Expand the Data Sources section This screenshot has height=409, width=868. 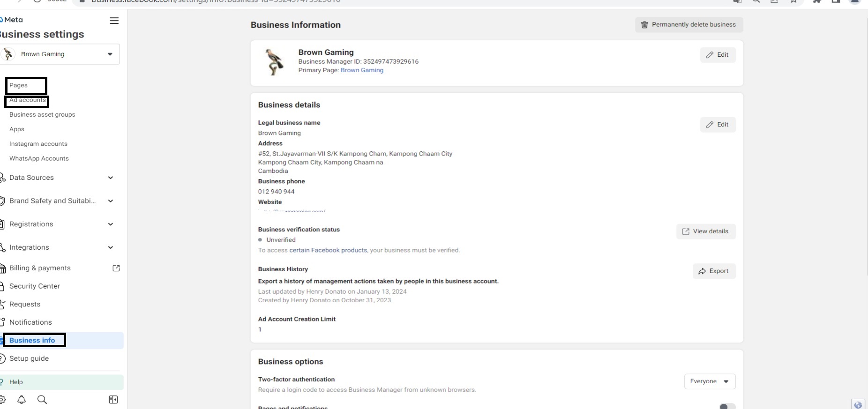(x=111, y=178)
